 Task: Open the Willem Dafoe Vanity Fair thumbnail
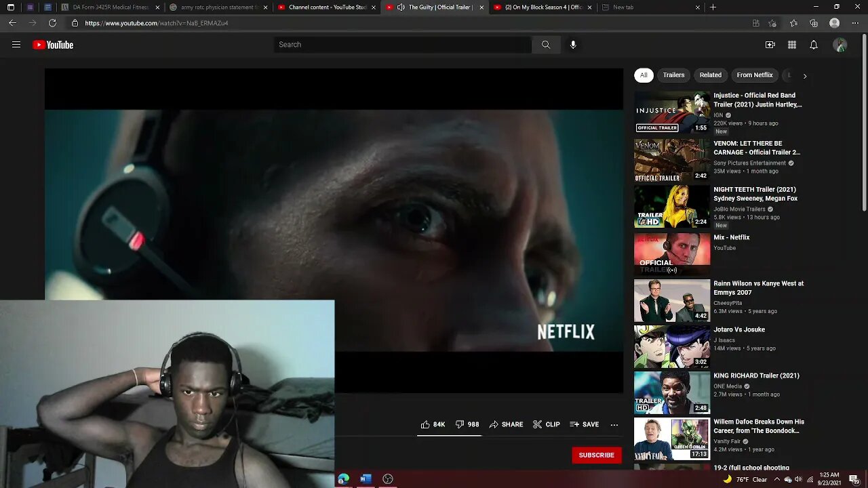point(672,439)
